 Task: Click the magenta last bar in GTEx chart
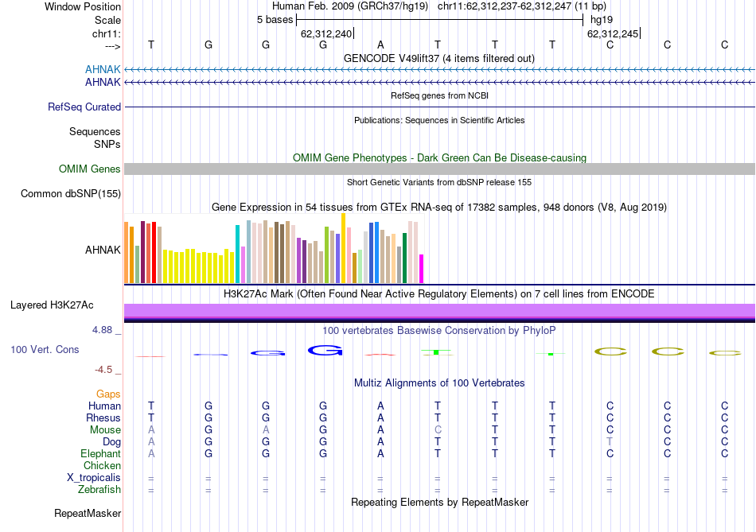coord(422,269)
